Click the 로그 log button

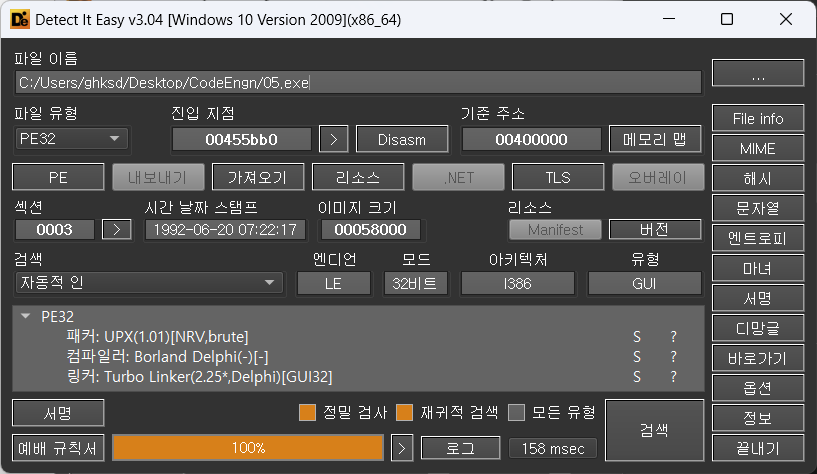461,448
